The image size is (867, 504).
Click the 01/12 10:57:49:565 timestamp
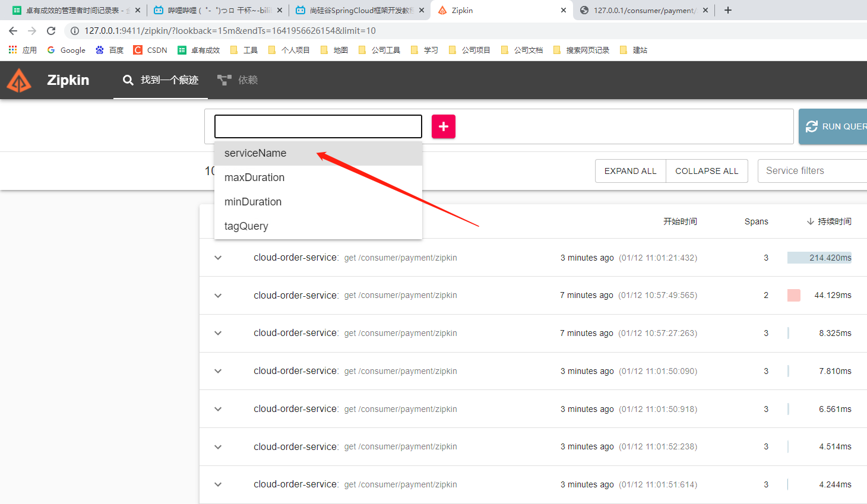click(658, 295)
